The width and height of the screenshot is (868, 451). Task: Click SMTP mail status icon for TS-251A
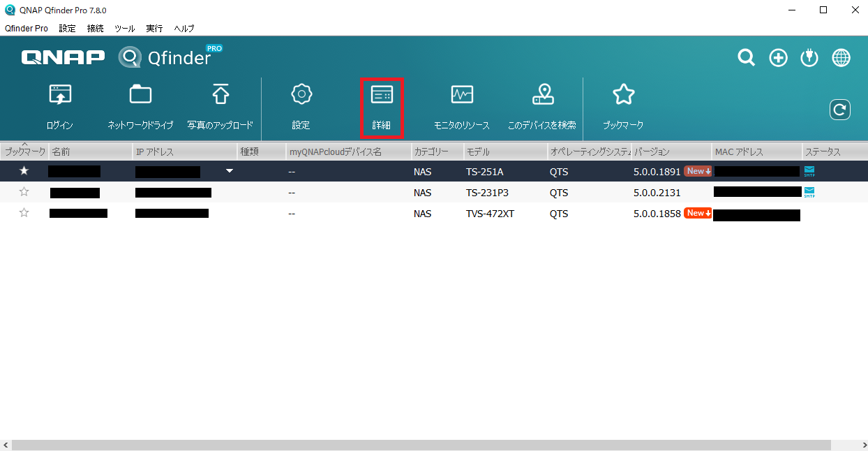pyautogui.click(x=809, y=172)
